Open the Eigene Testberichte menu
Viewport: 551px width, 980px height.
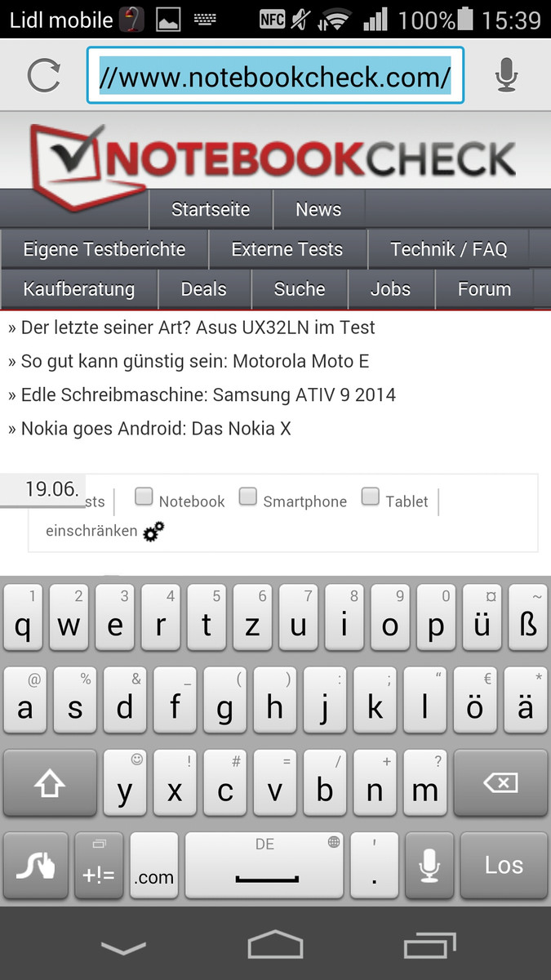tap(104, 250)
